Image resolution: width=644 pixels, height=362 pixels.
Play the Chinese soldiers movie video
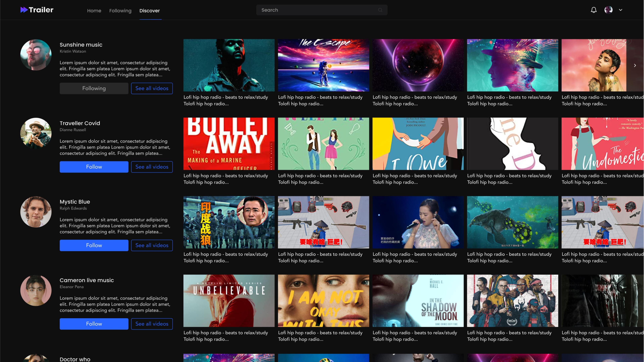coord(229,222)
